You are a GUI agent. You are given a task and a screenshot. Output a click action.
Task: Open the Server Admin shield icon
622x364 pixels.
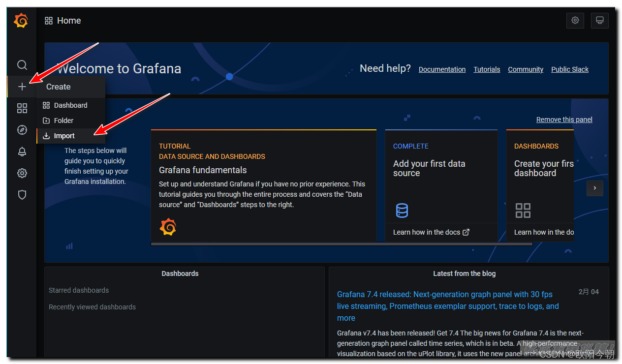(22, 195)
